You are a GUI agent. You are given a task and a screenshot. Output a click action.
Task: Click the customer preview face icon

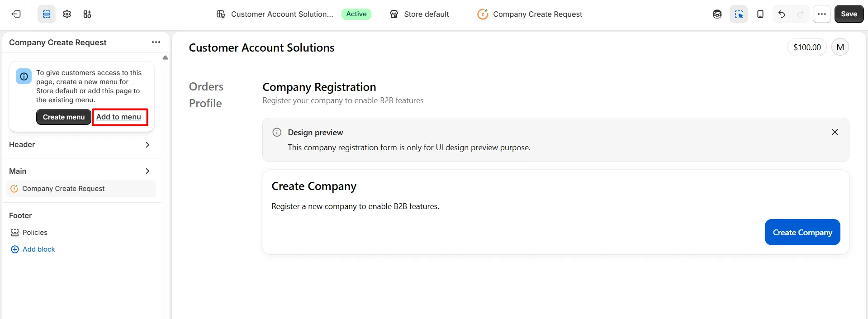(x=717, y=14)
